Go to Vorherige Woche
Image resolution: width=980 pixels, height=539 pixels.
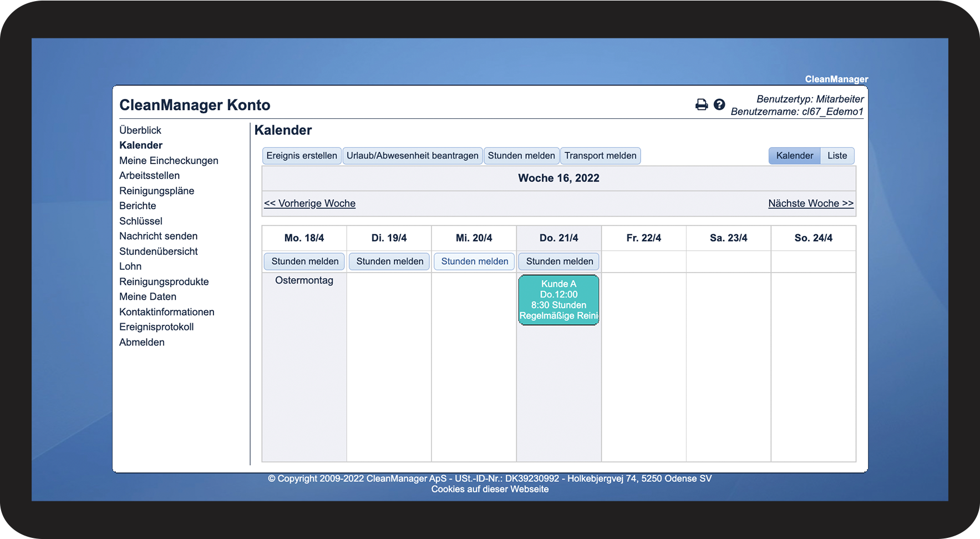[309, 203]
